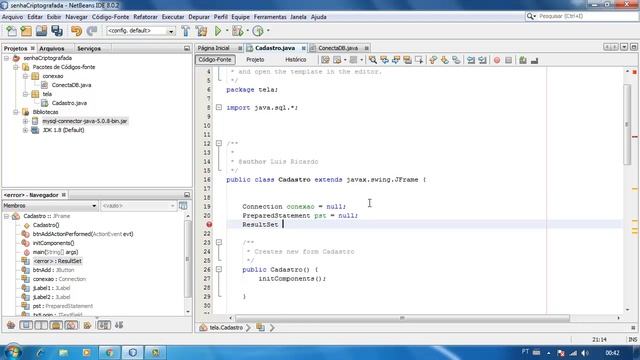Viewport: 640px width, 360px height.
Task: Collapse the Bibliotecas node
Action: click(16, 112)
